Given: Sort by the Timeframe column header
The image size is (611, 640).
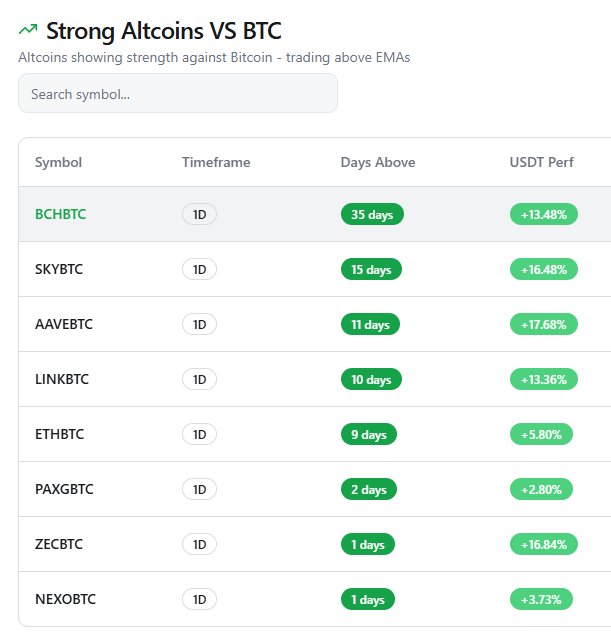Looking at the screenshot, I should [x=216, y=162].
